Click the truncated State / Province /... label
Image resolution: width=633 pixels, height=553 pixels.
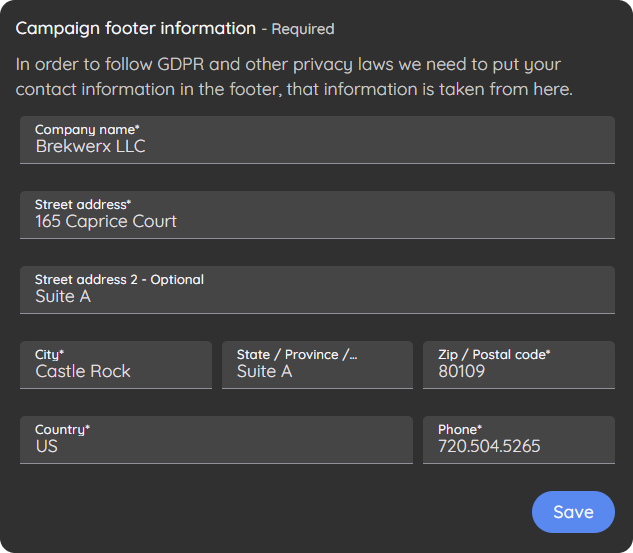point(297,354)
